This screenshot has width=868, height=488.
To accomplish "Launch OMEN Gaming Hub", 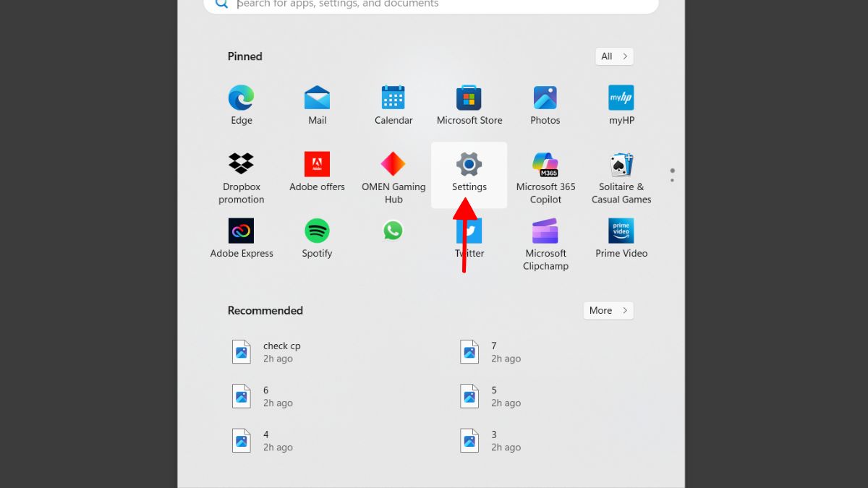I will (393, 176).
